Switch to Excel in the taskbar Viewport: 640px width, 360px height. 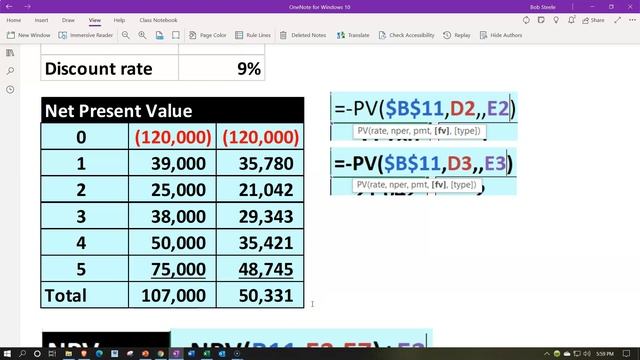tap(207, 353)
